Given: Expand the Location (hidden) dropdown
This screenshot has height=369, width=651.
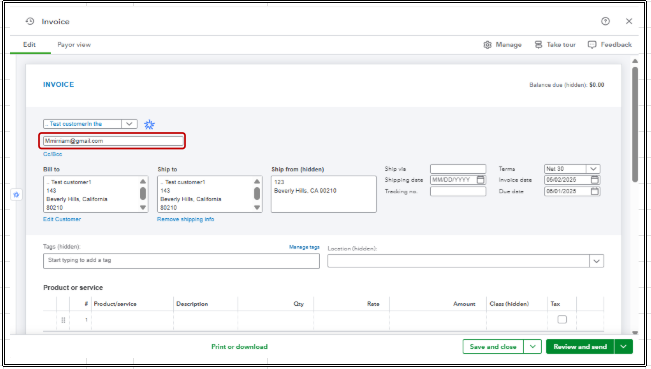Looking at the screenshot, I should [597, 261].
